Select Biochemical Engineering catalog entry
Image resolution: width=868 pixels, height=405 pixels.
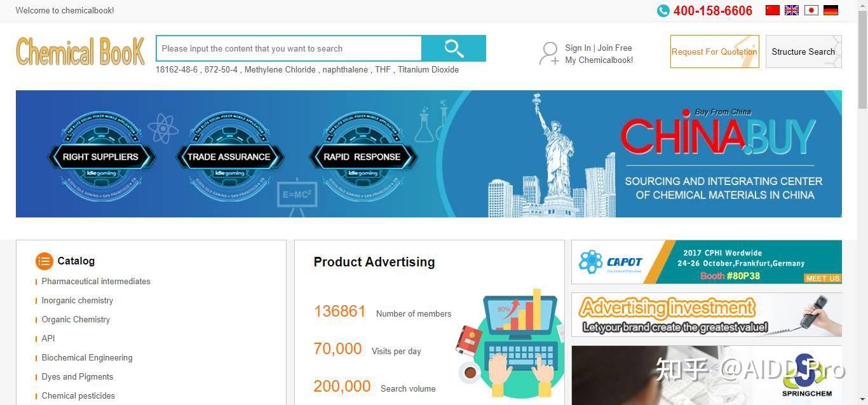click(87, 357)
